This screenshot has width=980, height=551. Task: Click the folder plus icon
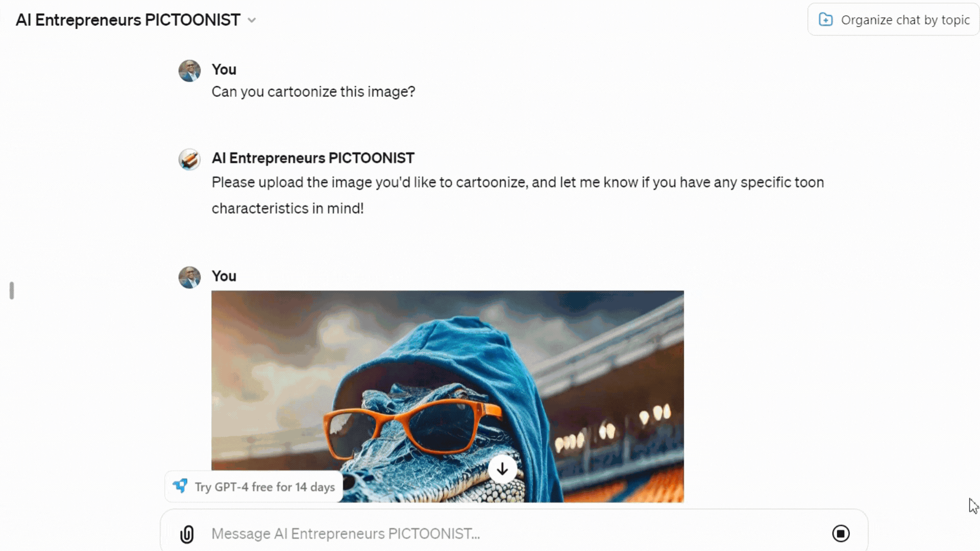pyautogui.click(x=825, y=20)
